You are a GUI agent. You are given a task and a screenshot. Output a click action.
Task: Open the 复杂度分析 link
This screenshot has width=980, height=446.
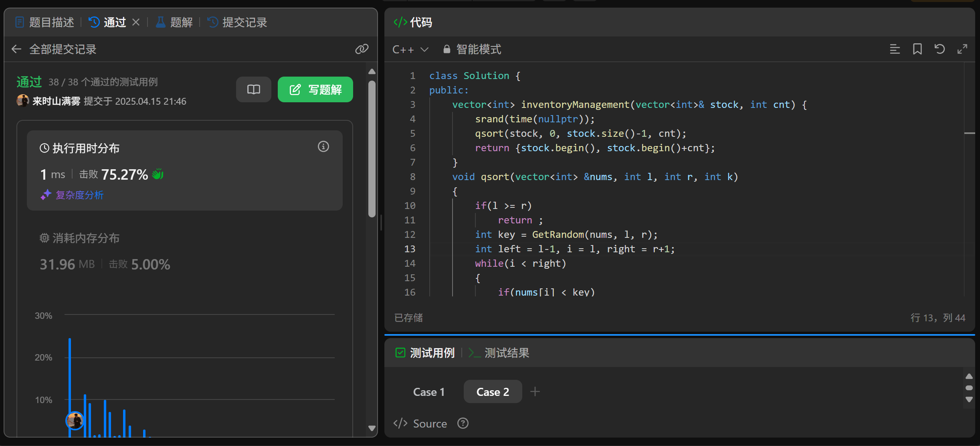pyautogui.click(x=79, y=195)
